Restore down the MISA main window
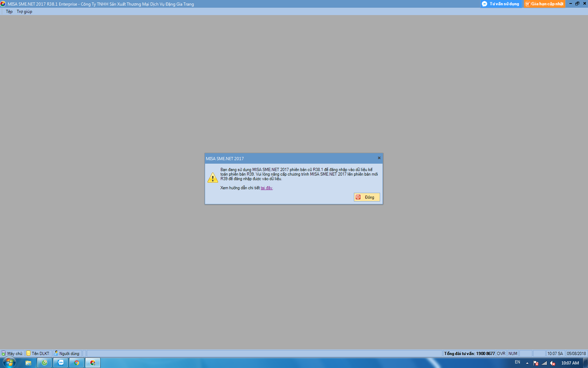This screenshot has height=368, width=588. 577,4
